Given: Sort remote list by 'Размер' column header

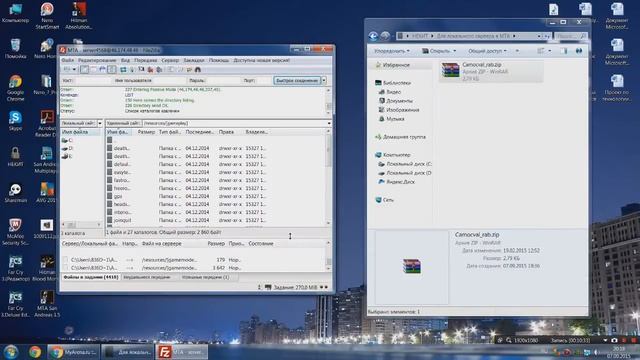Looking at the screenshot, I should (146, 132).
